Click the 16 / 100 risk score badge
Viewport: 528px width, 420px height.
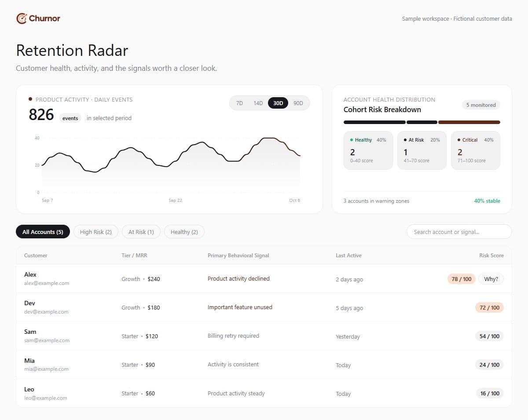pyautogui.click(x=490, y=393)
